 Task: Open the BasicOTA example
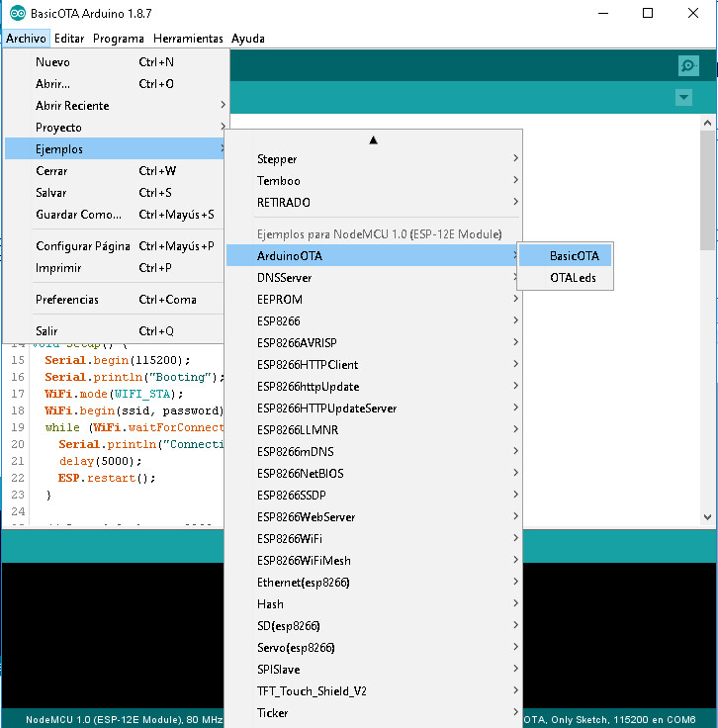(566, 256)
